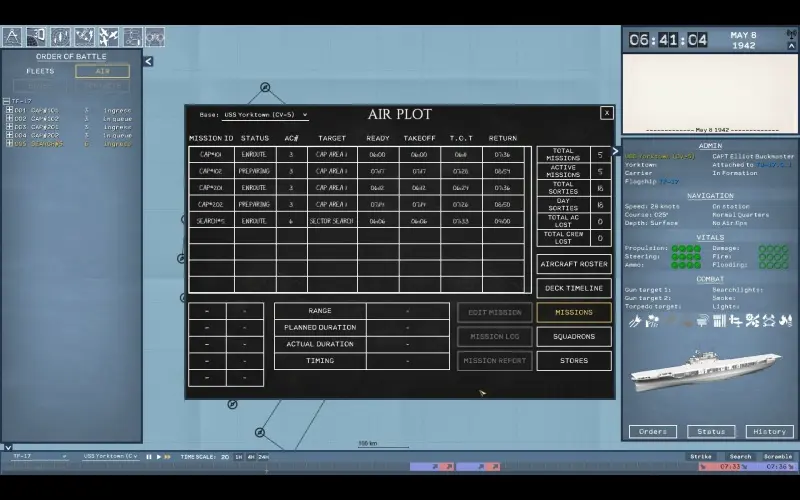Screen dimensions: 800x500
Task: Set time scale to 24H
Action: (x=263, y=457)
